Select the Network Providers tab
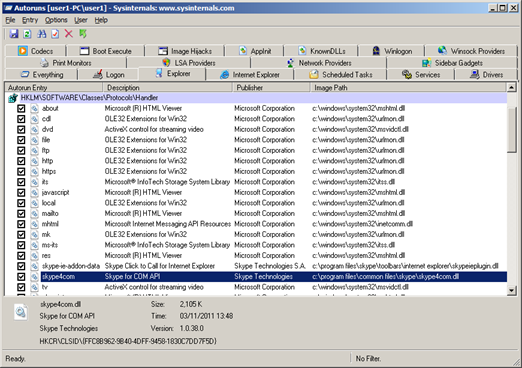Screen dimensions: 522x368 [x=319, y=63]
